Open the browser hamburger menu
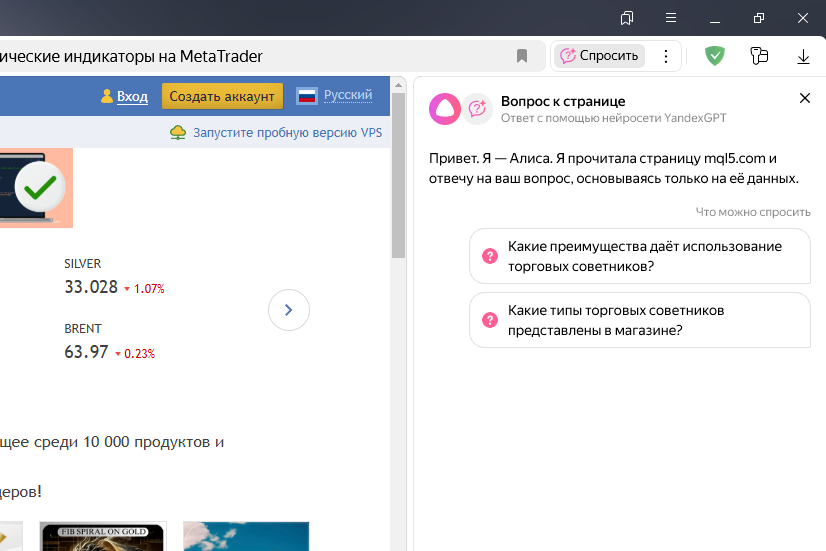Image resolution: width=826 pixels, height=551 pixels. tap(671, 18)
